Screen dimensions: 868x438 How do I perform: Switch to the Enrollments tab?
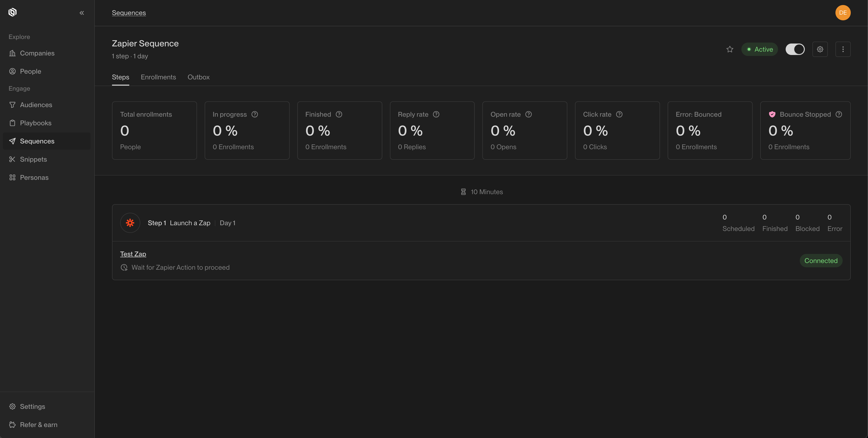[x=158, y=77]
